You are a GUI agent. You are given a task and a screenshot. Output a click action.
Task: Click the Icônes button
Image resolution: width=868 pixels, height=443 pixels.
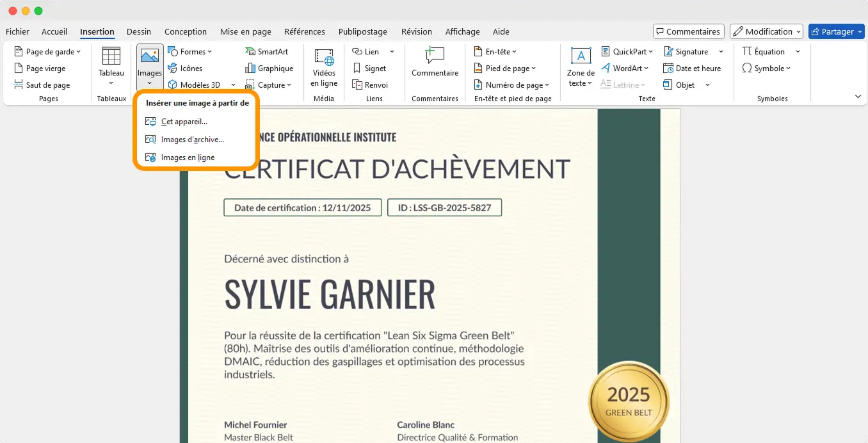pyautogui.click(x=185, y=68)
